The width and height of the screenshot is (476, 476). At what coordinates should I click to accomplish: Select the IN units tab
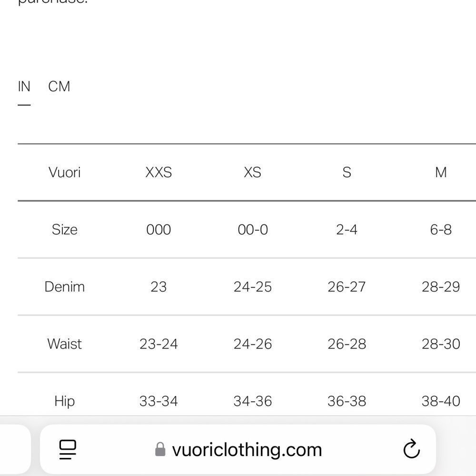[x=24, y=87]
